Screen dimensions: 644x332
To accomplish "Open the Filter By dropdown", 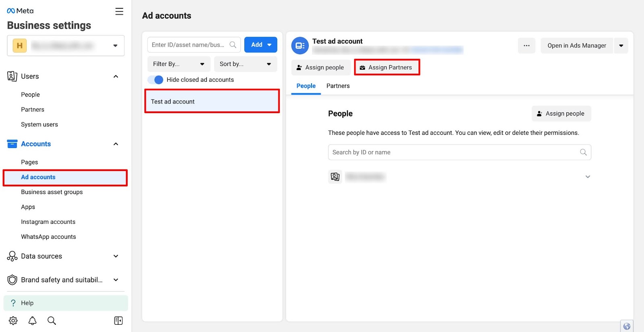I will click(179, 64).
